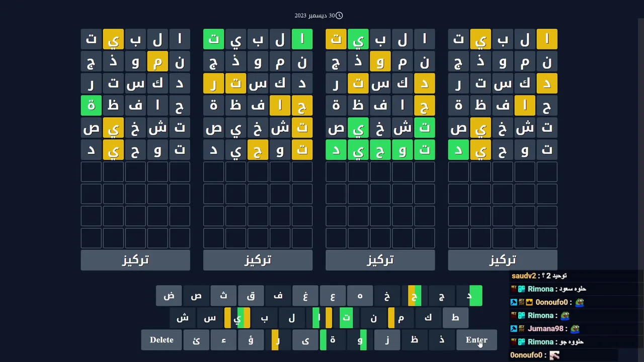The height and width of the screenshot is (362, 644).
Task: Select the غ letter key
Action: [x=305, y=296]
